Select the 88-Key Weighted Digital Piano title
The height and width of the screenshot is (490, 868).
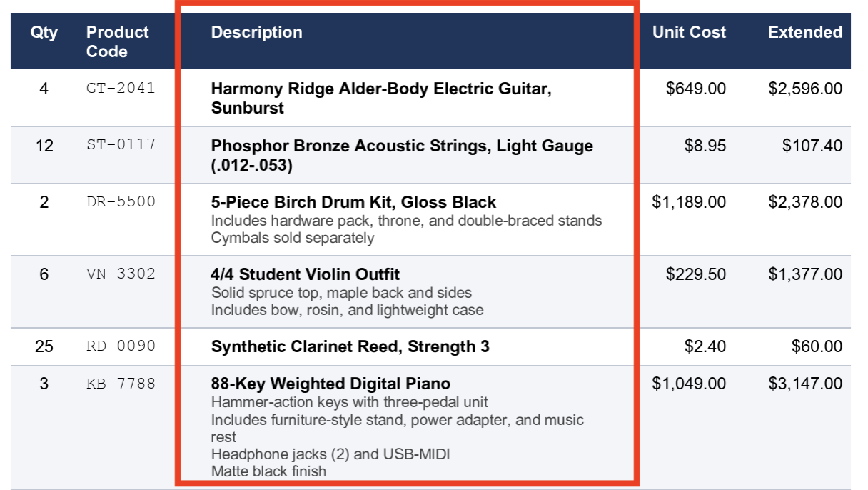[x=330, y=384]
